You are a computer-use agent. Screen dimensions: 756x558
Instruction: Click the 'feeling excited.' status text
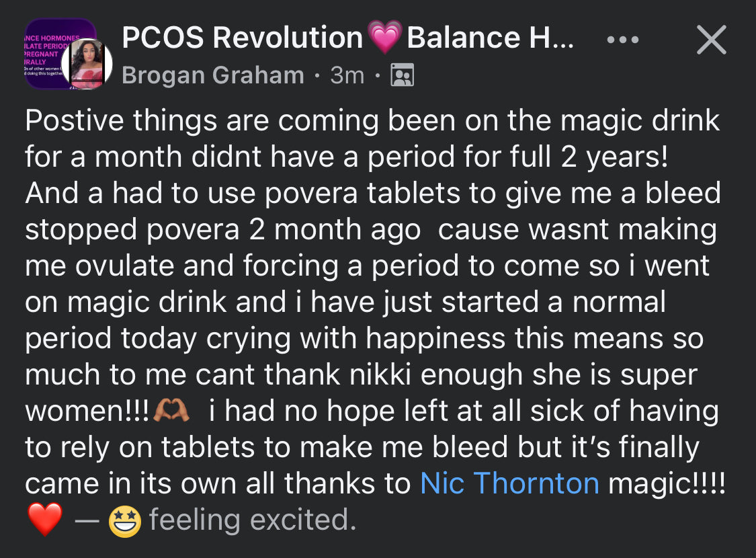tap(252, 520)
